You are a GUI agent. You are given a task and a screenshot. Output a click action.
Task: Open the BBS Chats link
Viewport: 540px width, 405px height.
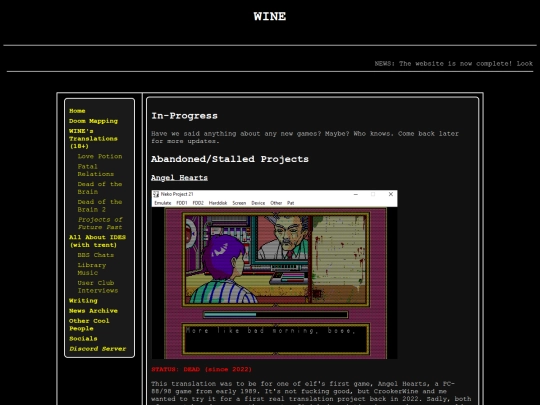[x=96, y=255]
